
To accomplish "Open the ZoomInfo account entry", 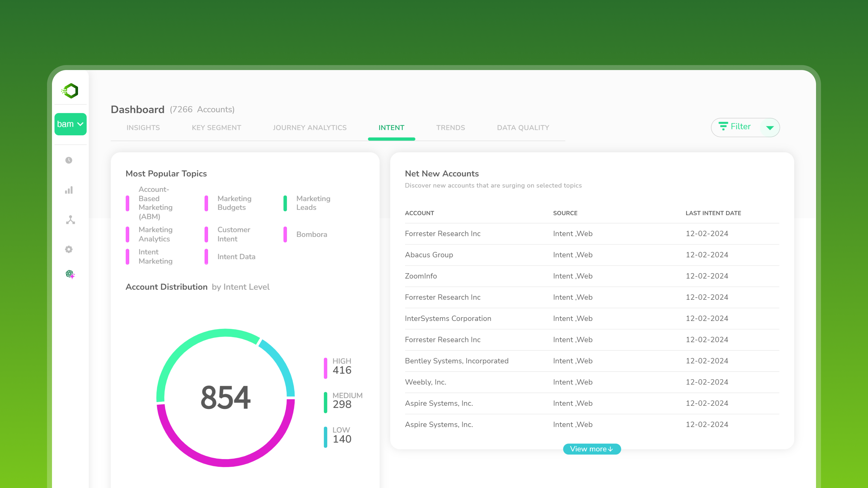I will point(420,276).
